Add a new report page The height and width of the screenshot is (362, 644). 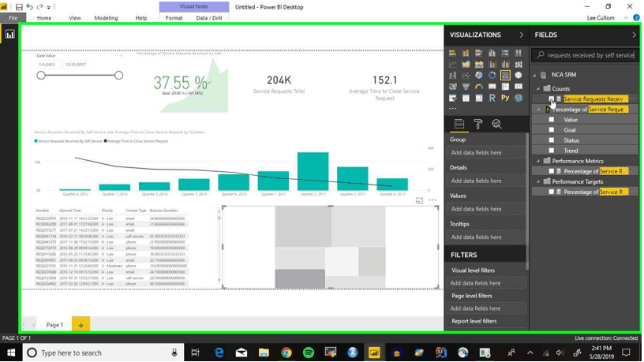click(81, 325)
